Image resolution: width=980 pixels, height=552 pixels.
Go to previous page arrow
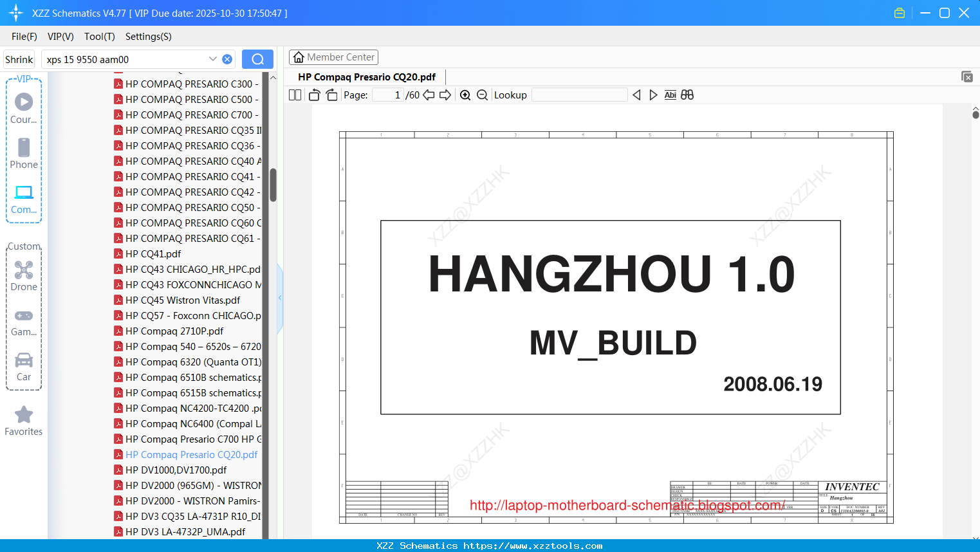(429, 95)
